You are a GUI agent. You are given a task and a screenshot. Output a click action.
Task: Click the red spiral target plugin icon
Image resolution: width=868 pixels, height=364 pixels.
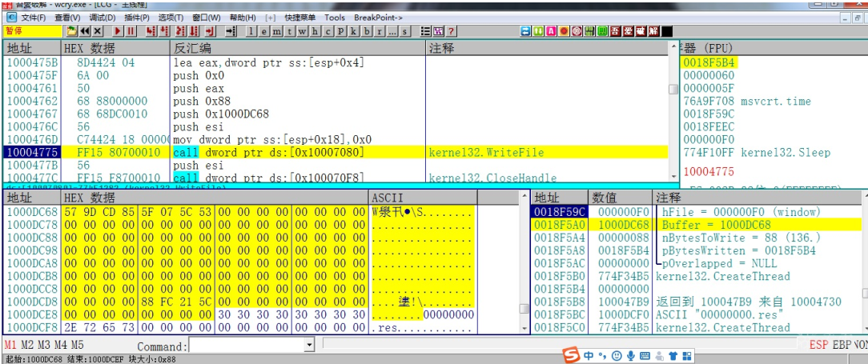pyautogui.click(x=577, y=31)
